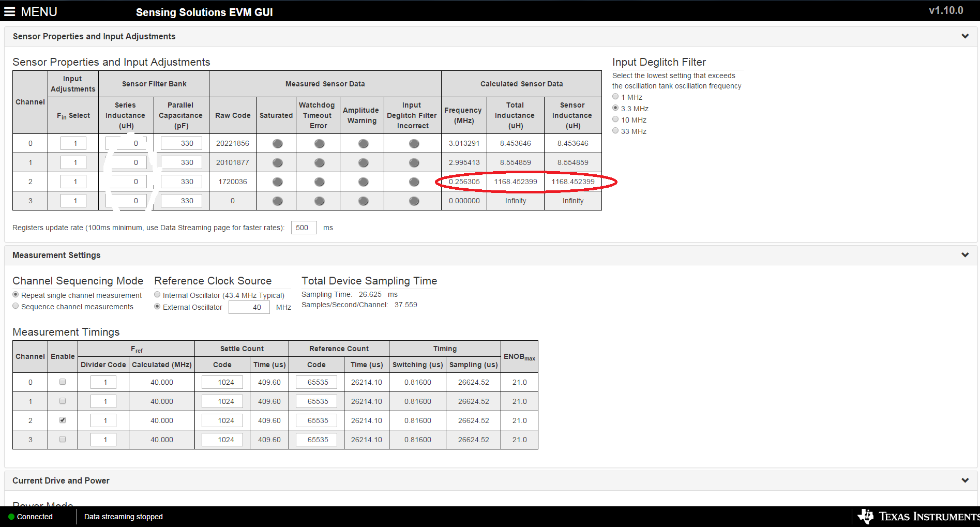Screen dimensions: 980x527
Task: Click channel 2 Watchdog Timeout Error LED
Action: [x=320, y=182]
